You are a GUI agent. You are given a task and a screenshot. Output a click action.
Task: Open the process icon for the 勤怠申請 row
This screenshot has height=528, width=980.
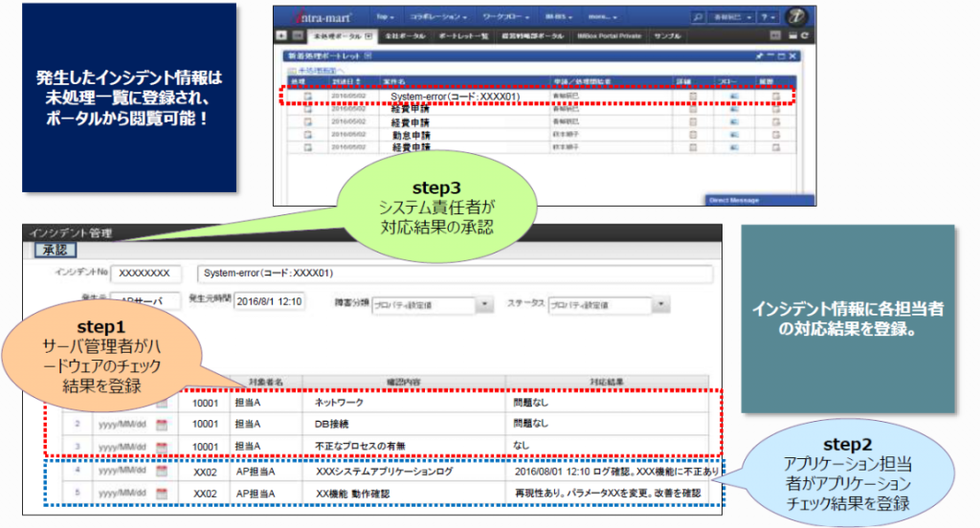307,134
